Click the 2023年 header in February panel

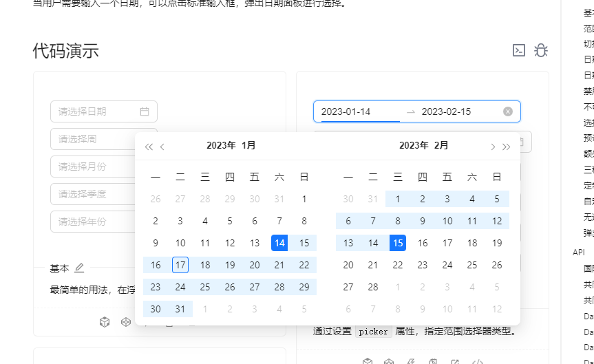(x=414, y=145)
